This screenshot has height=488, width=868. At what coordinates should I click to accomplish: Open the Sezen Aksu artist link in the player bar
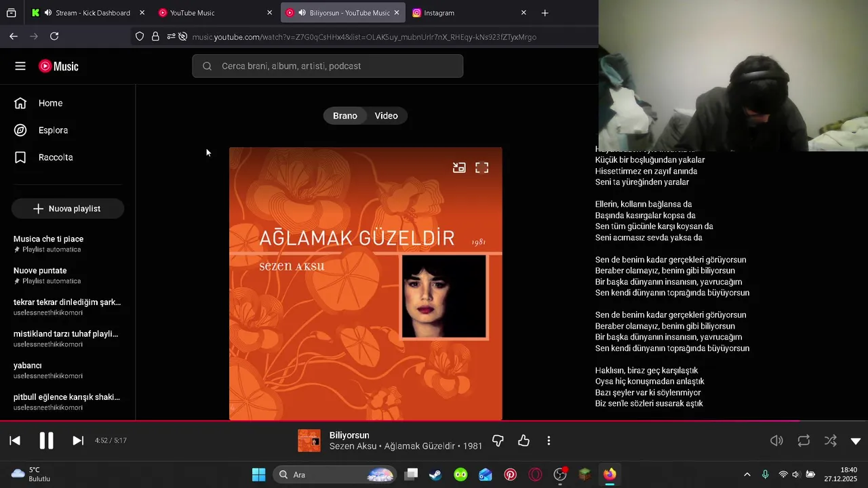(x=353, y=446)
